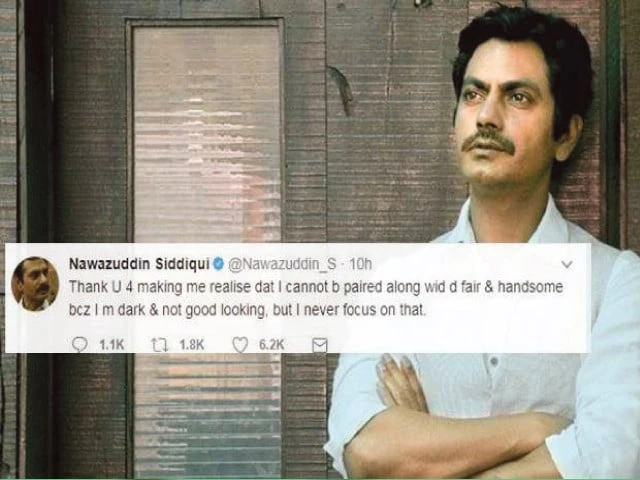The height and width of the screenshot is (480, 640).
Task: Click the wooden door panel in the background
Action: pyautogui.click(x=207, y=131)
